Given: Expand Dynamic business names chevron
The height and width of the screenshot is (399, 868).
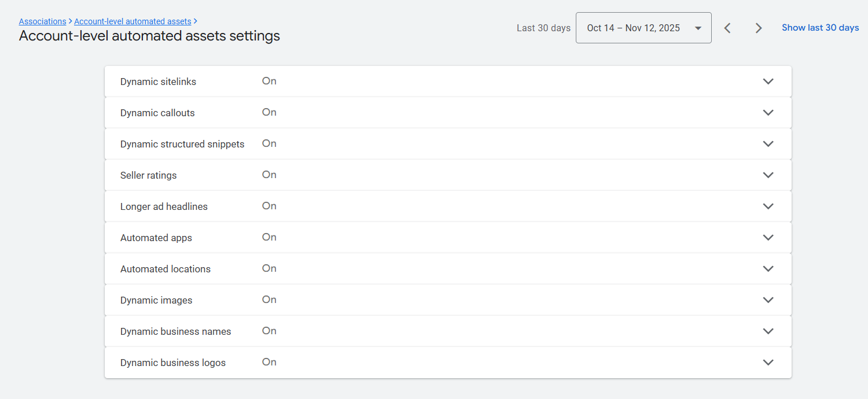Looking at the screenshot, I should [x=768, y=331].
